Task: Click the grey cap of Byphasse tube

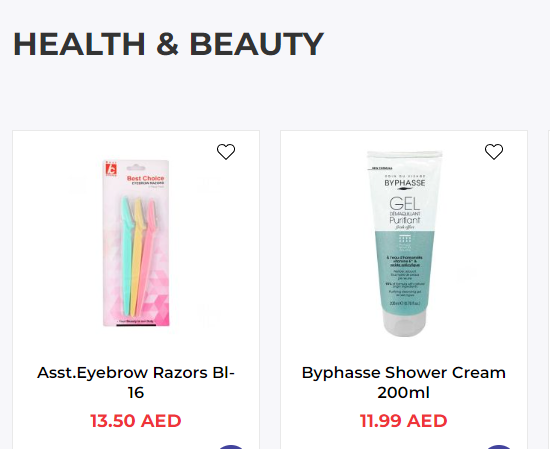Action: coord(404,323)
